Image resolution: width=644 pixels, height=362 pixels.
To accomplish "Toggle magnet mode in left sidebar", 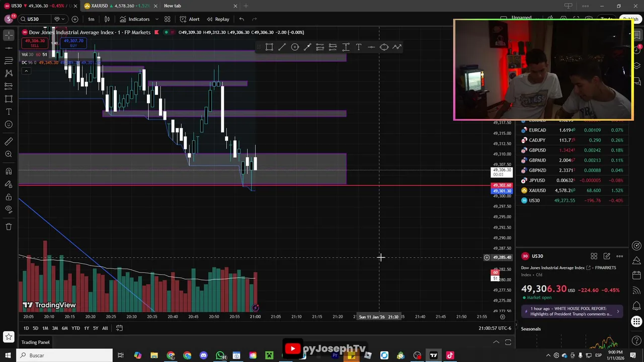I will (x=9, y=171).
